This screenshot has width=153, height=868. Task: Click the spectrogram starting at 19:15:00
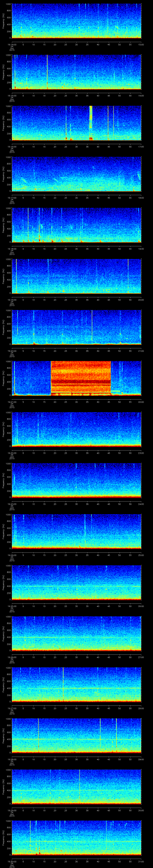[x=77, y=72]
